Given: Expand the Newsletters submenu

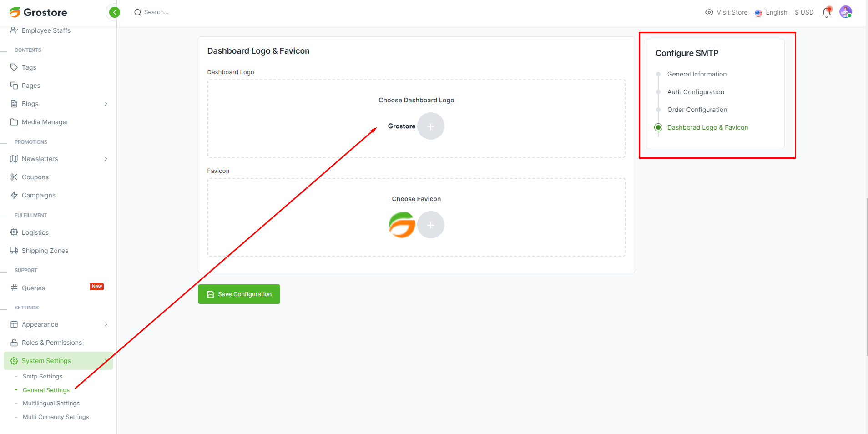Looking at the screenshot, I should click(x=106, y=159).
